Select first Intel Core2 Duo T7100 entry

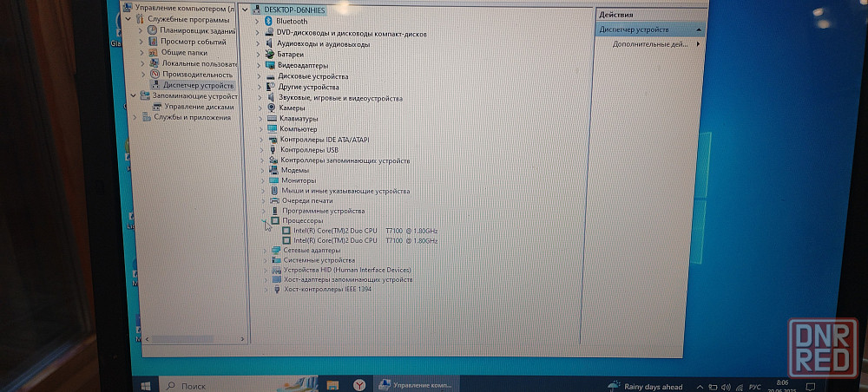pyautogui.click(x=365, y=231)
